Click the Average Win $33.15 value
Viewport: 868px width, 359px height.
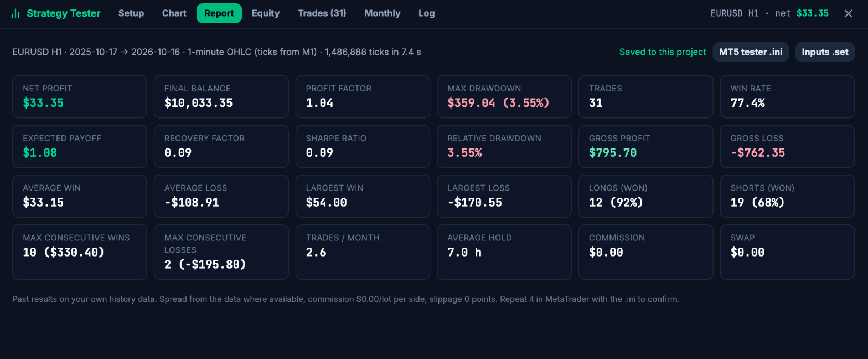click(43, 203)
